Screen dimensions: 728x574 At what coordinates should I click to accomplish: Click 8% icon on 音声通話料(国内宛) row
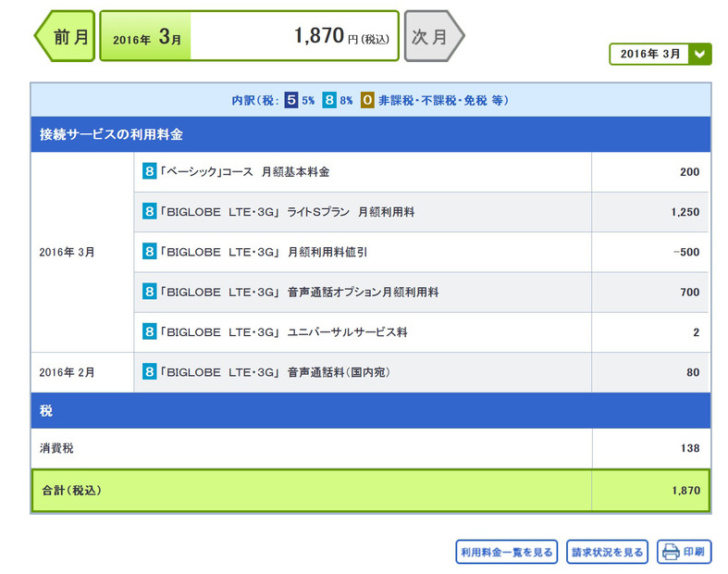[149, 372]
